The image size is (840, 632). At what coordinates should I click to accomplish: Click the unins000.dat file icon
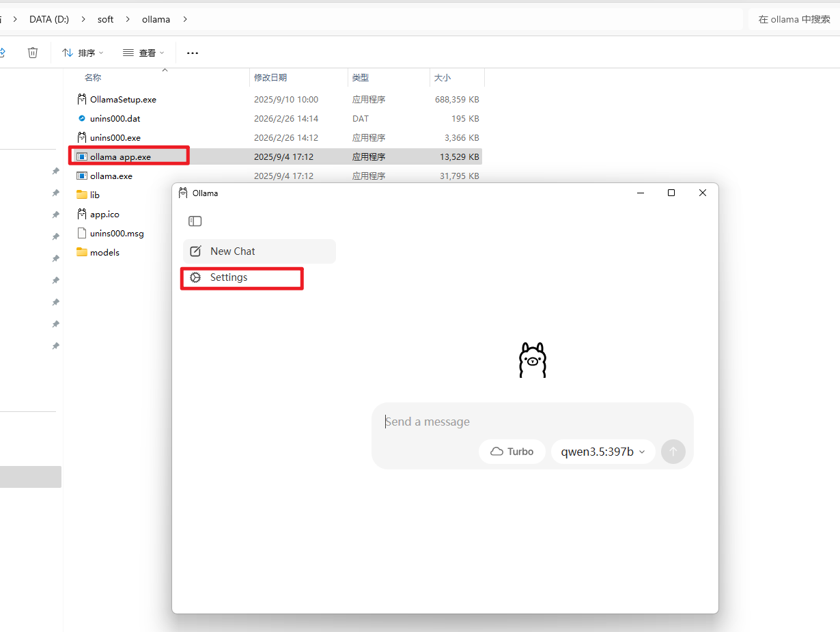tap(82, 118)
